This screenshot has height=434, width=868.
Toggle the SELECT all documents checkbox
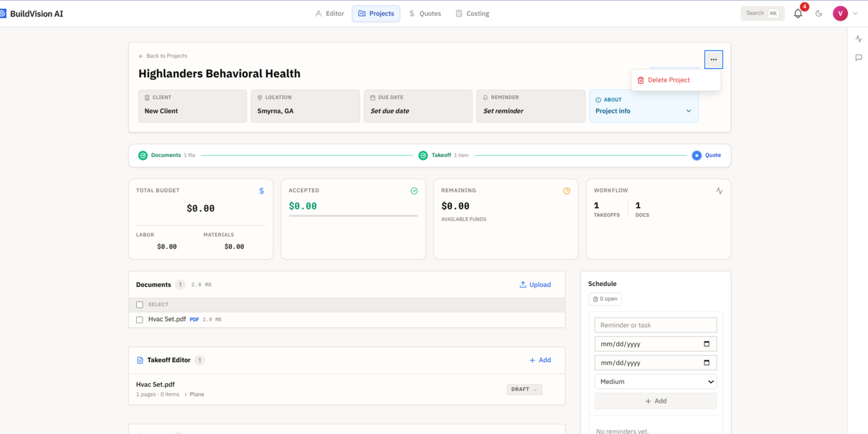pyautogui.click(x=139, y=305)
